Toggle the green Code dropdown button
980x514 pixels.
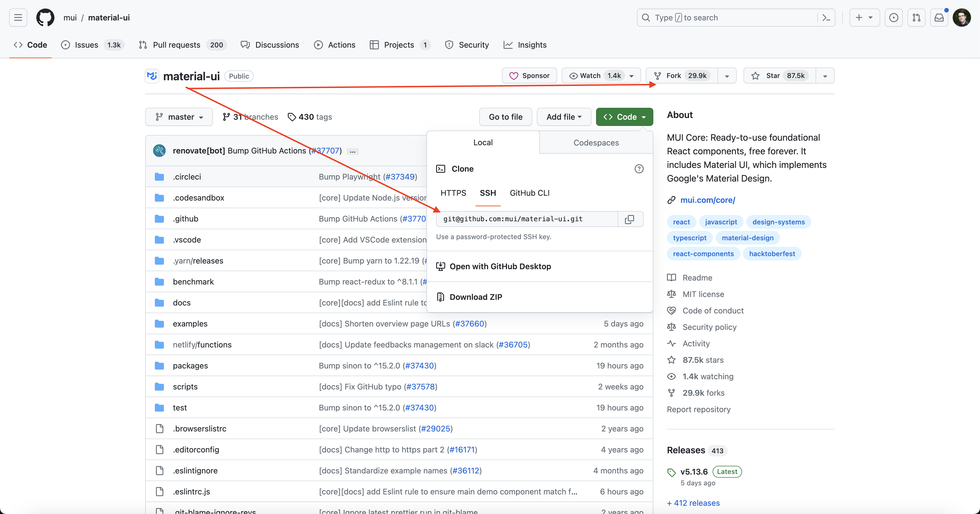624,117
